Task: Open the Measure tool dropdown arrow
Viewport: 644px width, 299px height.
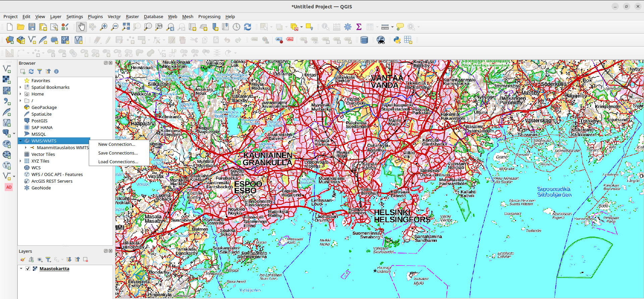Action: (x=392, y=27)
